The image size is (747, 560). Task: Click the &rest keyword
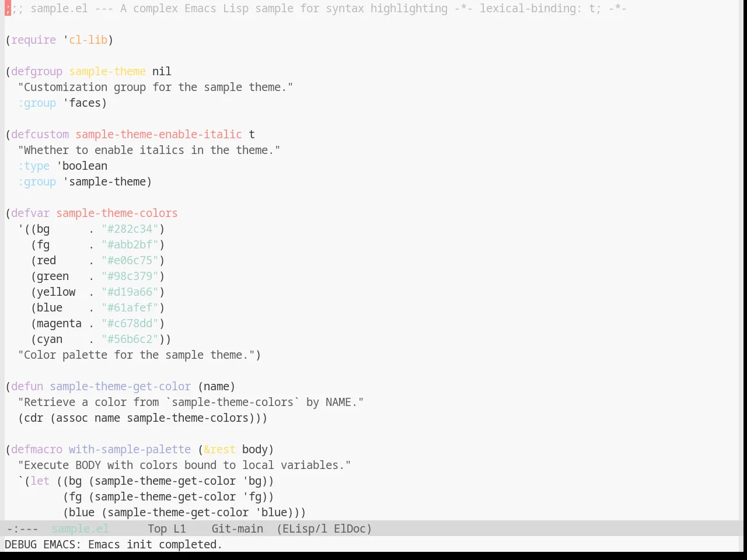coord(219,449)
